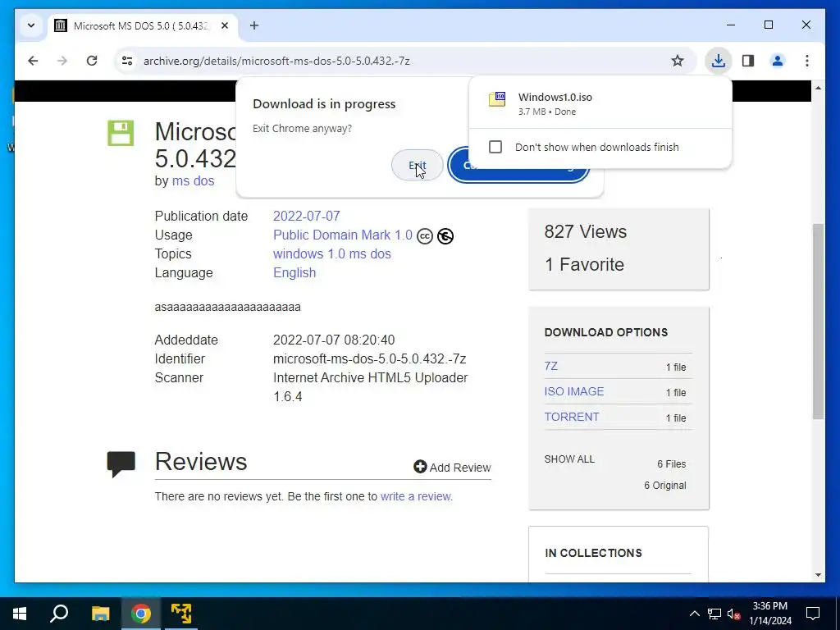Bookmark this page with the star icon
The image size is (840, 630).
[x=677, y=61]
